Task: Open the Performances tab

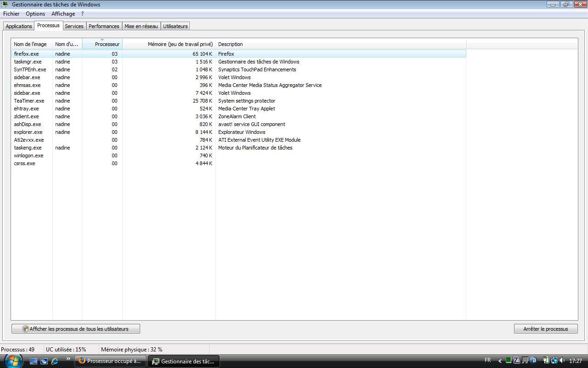Action: click(104, 26)
